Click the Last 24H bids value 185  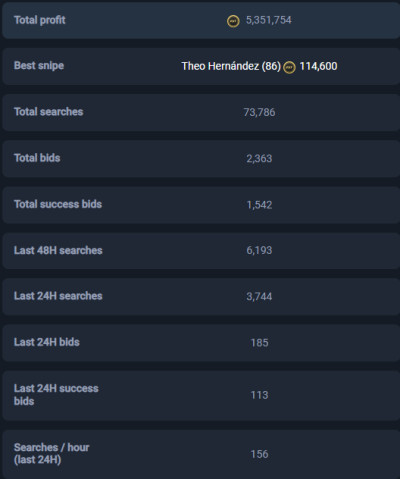pos(259,343)
